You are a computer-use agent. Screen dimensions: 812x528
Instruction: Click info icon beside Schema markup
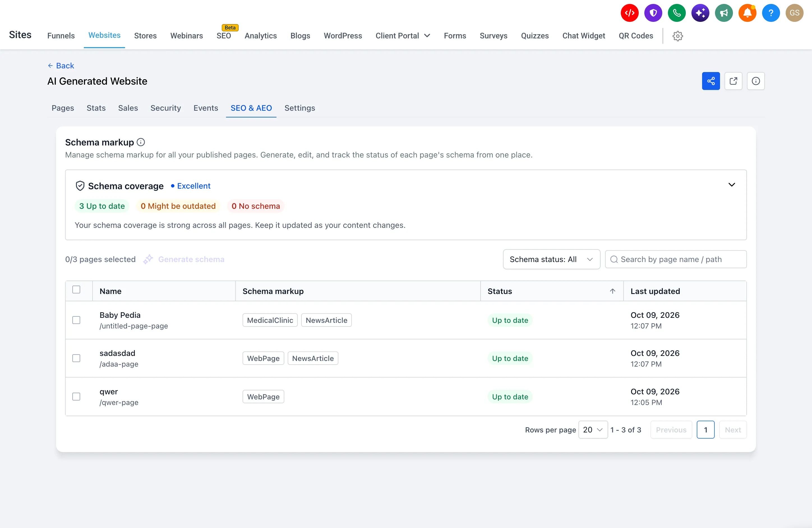[x=140, y=142]
